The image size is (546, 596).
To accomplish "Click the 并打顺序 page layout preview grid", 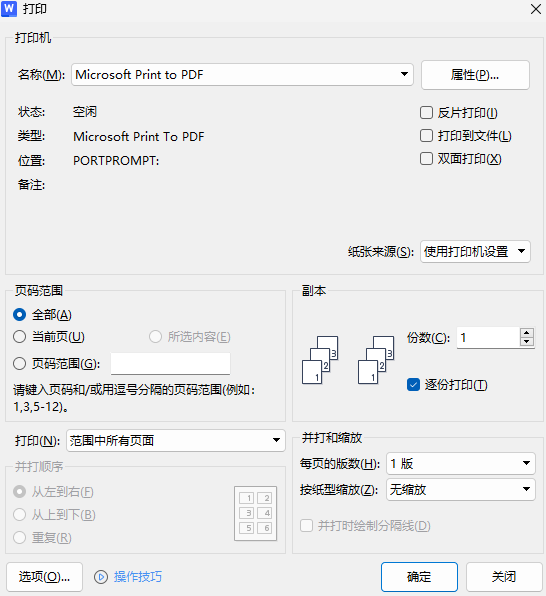I will (256, 514).
